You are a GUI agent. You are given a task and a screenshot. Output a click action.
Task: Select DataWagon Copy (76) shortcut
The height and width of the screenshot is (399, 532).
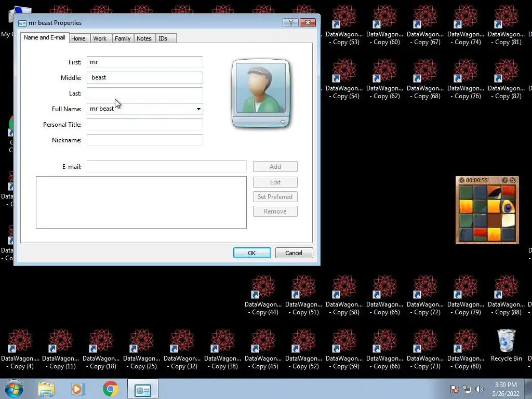(465, 79)
